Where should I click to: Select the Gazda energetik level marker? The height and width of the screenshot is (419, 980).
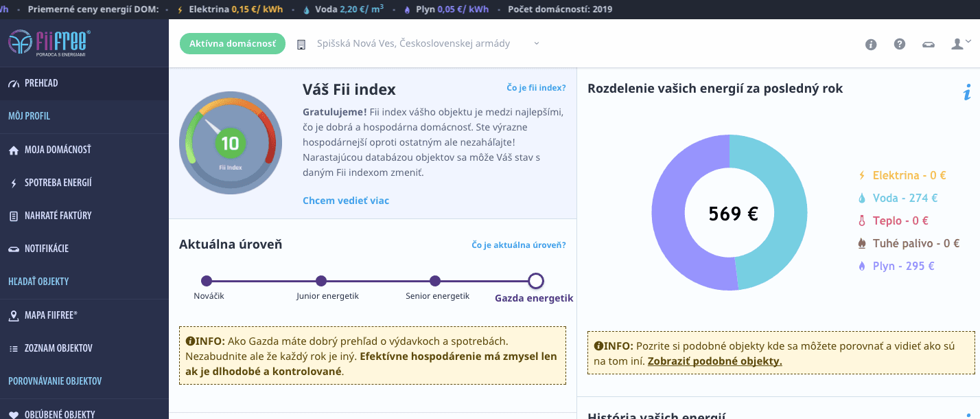coord(536,281)
